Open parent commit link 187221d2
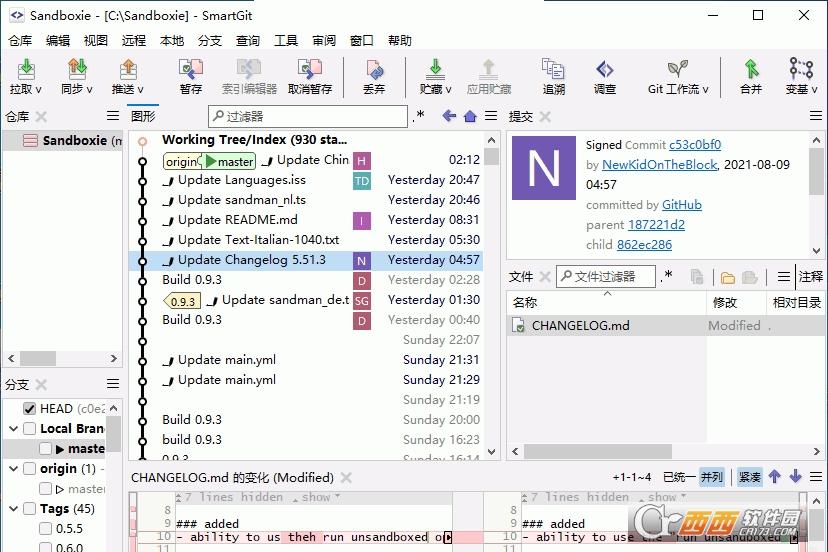The width and height of the screenshot is (828, 552). pyautogui.click(x=656, y=225)
